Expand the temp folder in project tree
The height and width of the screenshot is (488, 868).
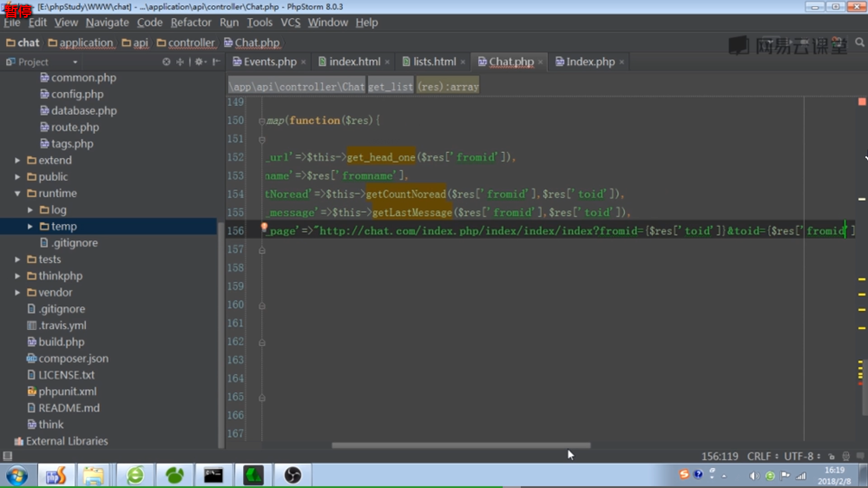click(30, 226)
